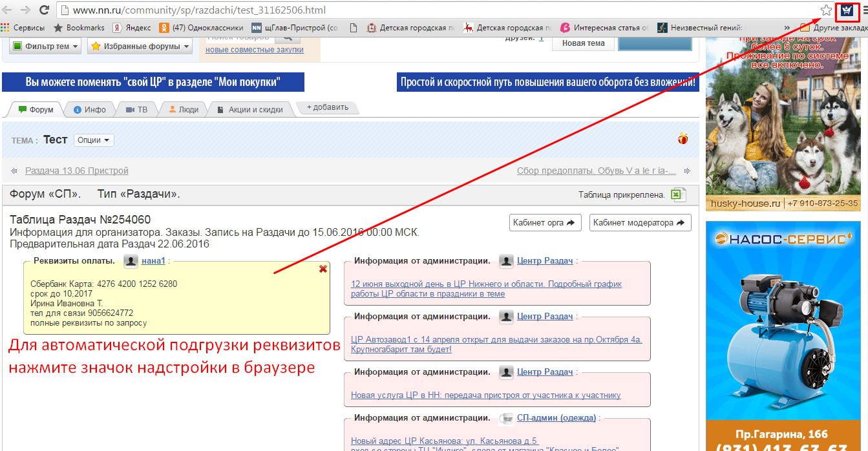Click the Таблица Раздач №254060 heading
Viewport: 868px width, 451px height.
point(81,220)
